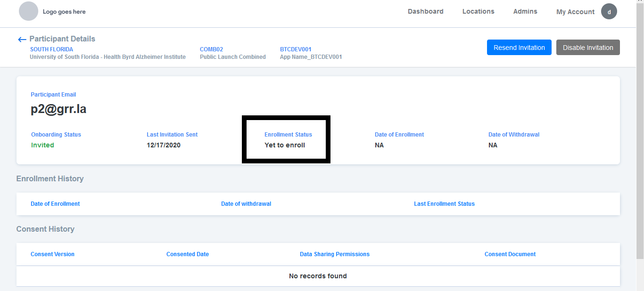This screenshot has width=644, height=291.
Task: Click the participant email p2@grr.la
Action: point(58,109)
